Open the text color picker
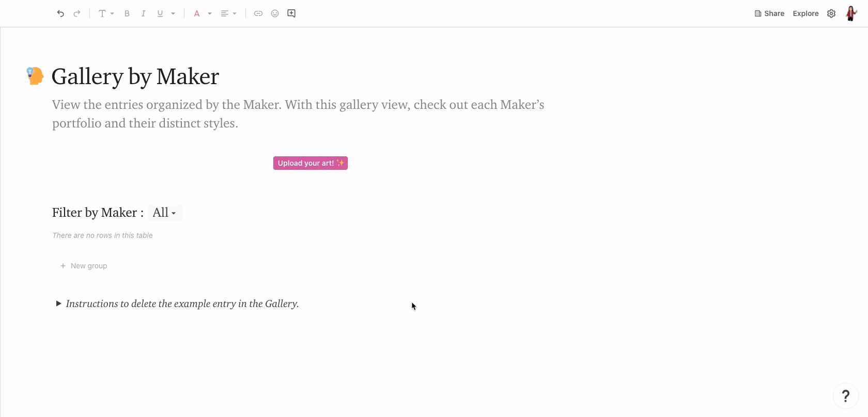The height and width of the screenshot is (417, 868). pos(197,13)
